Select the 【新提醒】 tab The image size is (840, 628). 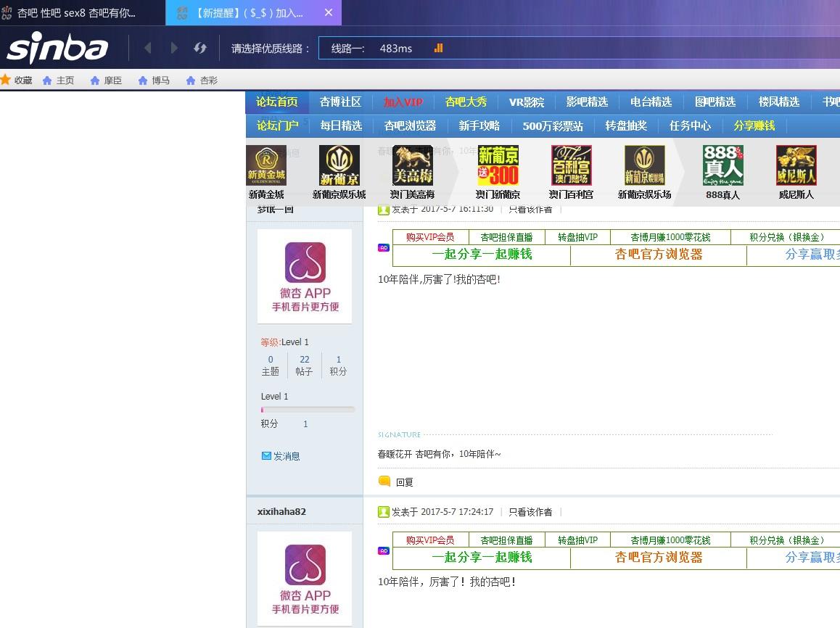(x=253, y=13)
